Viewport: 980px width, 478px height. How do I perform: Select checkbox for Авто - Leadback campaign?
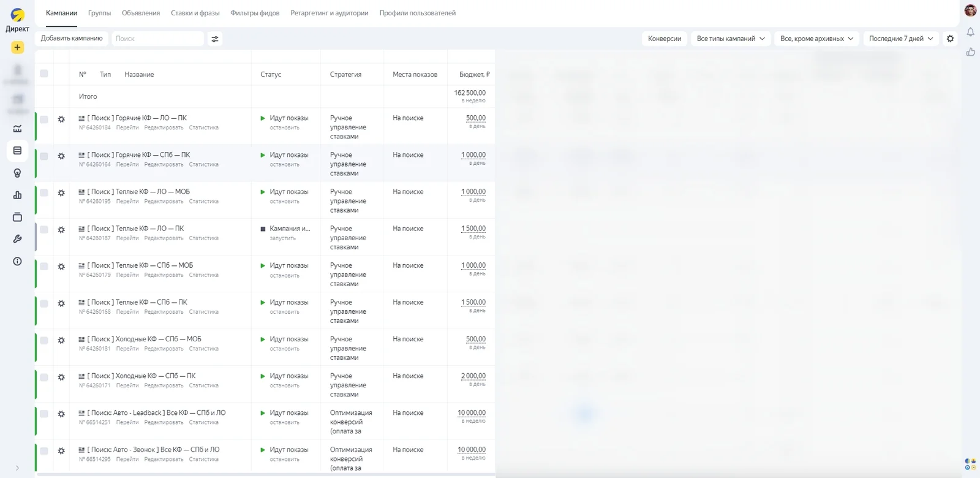pos(44,414)
